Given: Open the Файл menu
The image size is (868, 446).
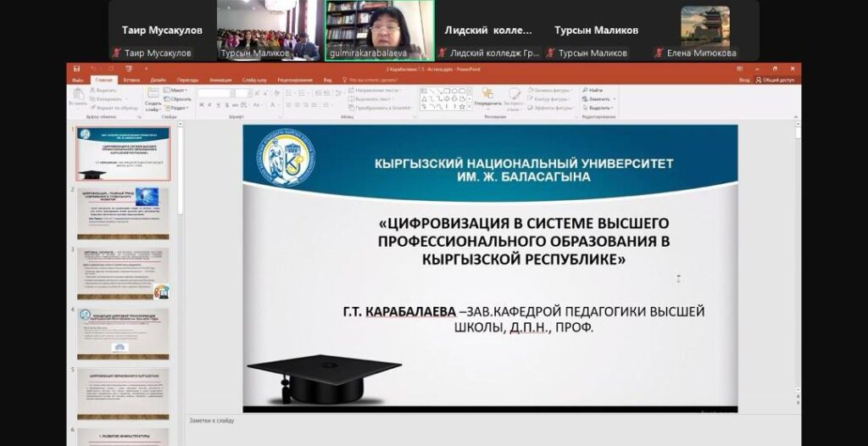Looking at the screenshot, I should 78,80.
